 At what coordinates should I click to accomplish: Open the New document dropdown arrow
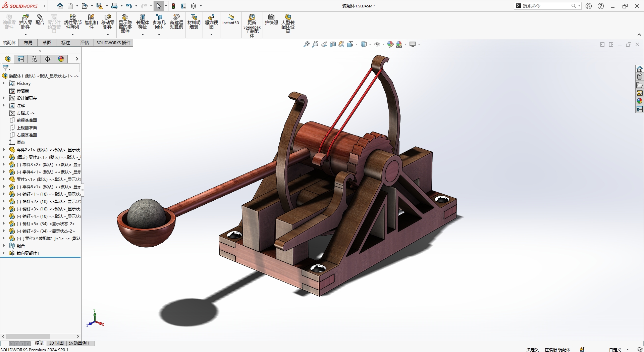[77, 6]
